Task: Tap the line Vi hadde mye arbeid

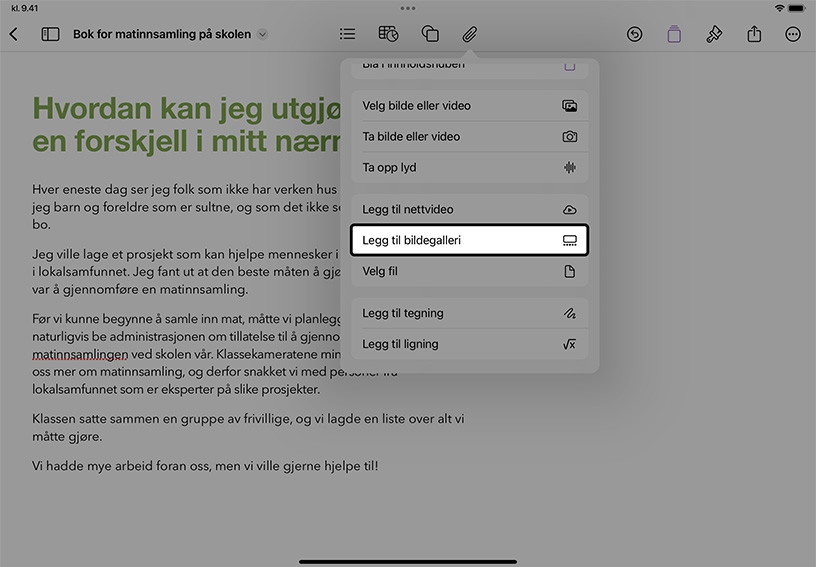Action: (205, 466)
